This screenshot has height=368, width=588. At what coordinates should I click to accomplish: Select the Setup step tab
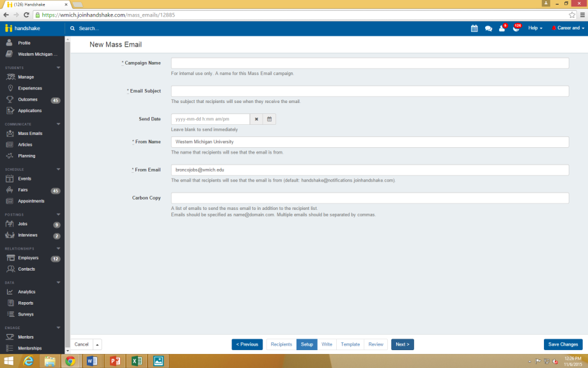307,344
